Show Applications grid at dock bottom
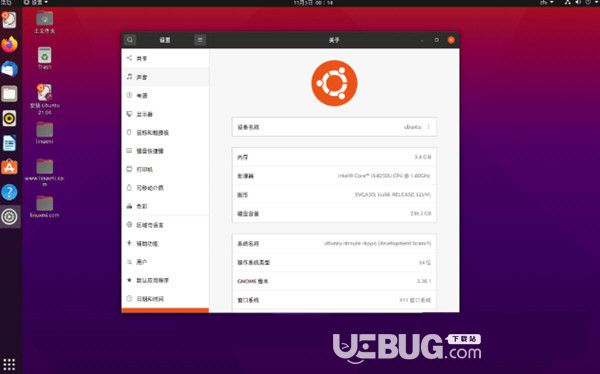Image resolution: width=600 pixels, height=374 pixels. coord(9,364)
